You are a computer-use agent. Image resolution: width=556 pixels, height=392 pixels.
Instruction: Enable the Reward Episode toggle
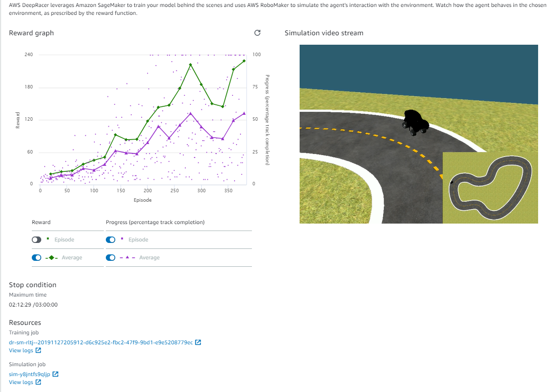[x=36, y=239]
